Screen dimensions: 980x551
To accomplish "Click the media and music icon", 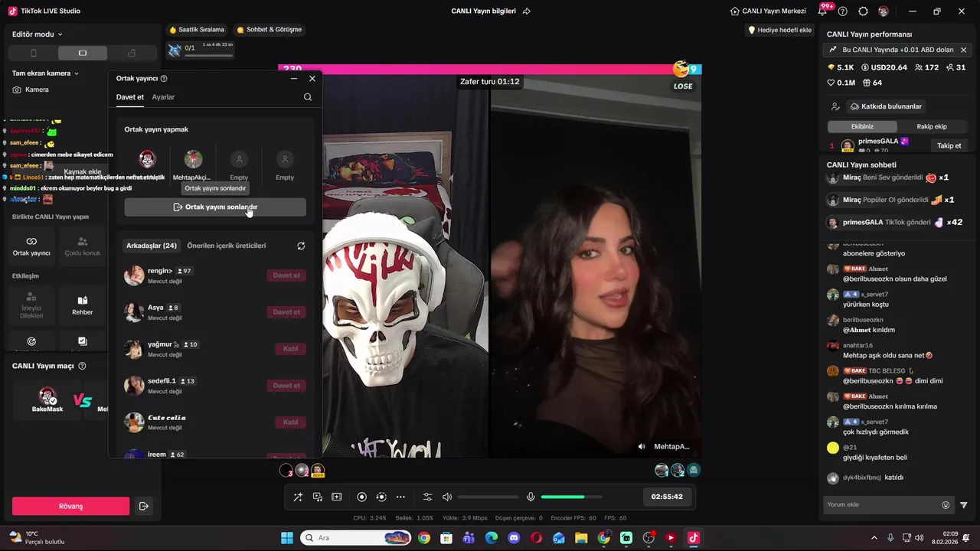I will tap(318, 497).
